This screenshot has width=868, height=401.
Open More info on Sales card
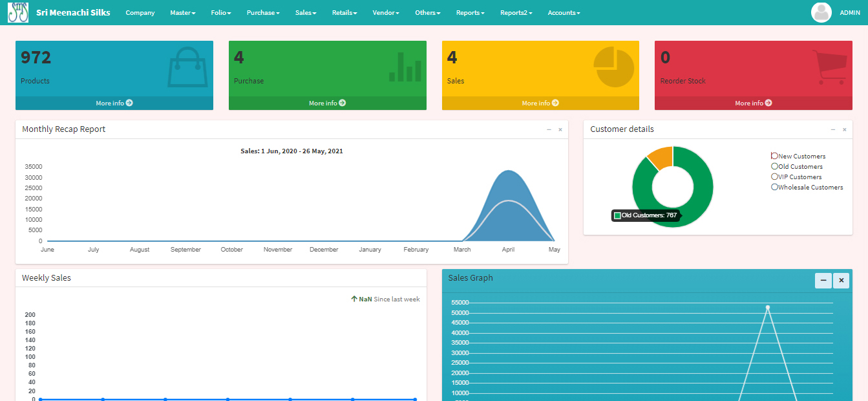pyautogui.click(x=540, y=103)
